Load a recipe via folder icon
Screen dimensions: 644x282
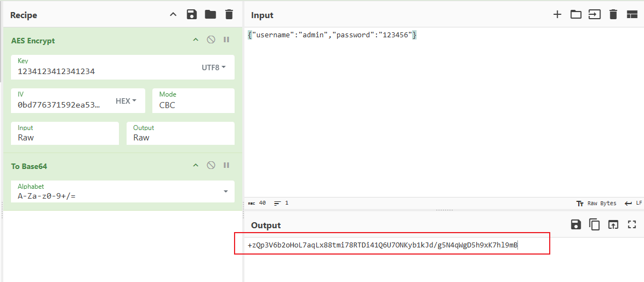(210, 15)
